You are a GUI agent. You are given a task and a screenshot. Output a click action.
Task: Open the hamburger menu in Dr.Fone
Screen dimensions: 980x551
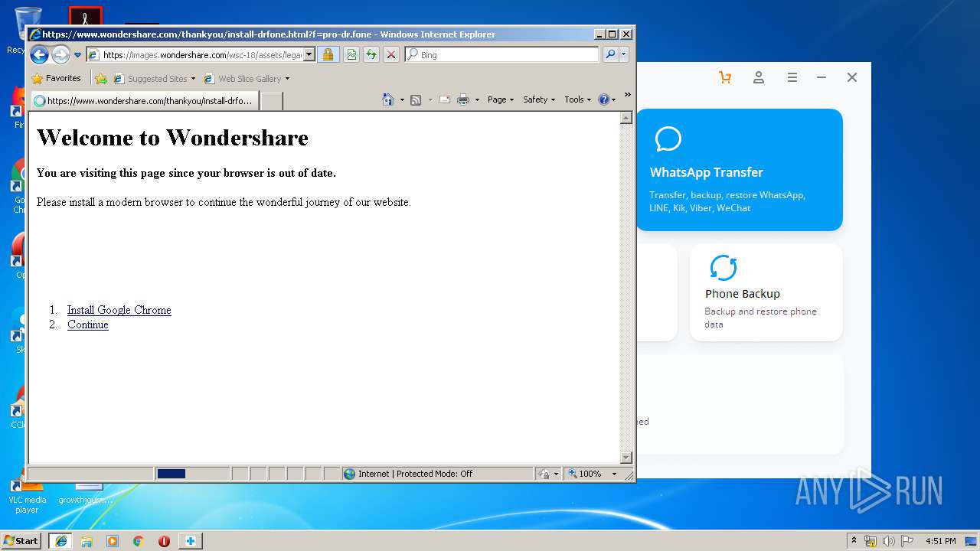[x=792, y=77]
